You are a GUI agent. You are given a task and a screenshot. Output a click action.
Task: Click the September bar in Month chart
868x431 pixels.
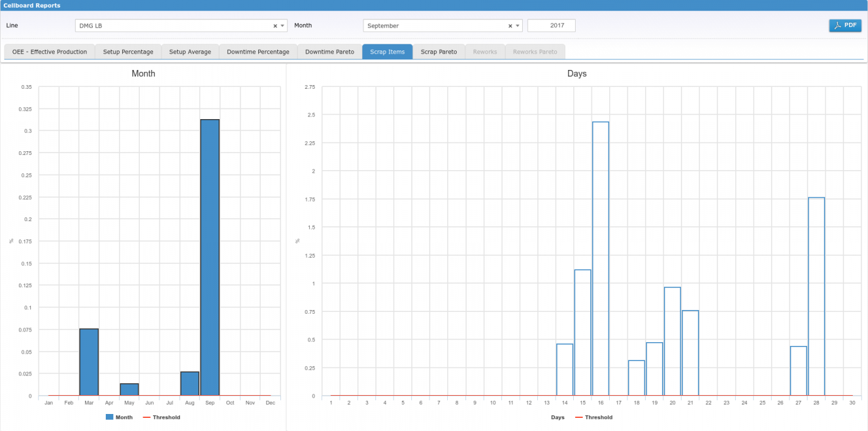tap(210, 257)
